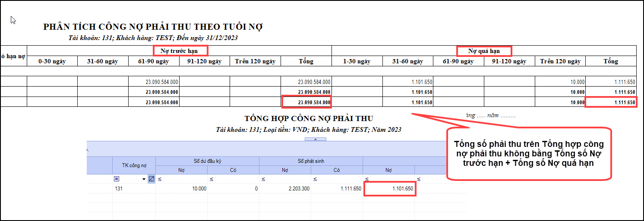Image resolution: width=644 pixels, height=221 pixels.
Task: Click the TK công nợ column header
Action: [x=134, y=165]
